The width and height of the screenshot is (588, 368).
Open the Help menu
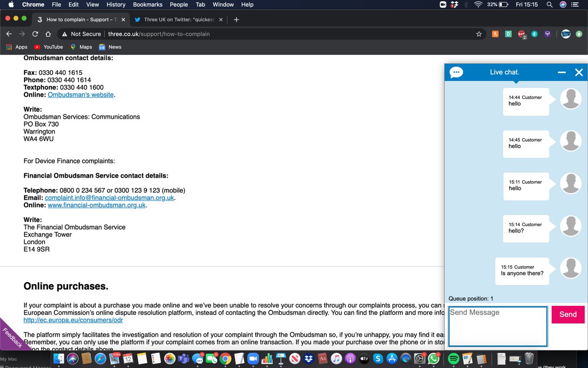247,4
